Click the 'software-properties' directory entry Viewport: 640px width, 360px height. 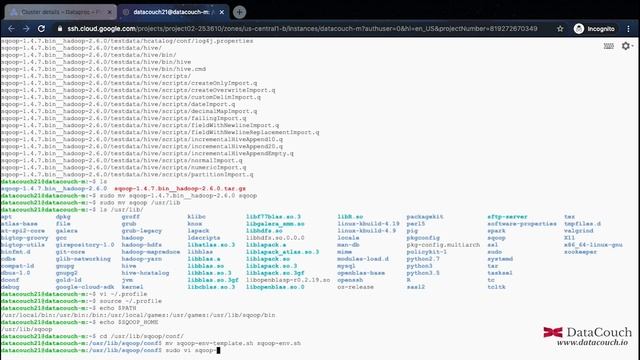522,224
